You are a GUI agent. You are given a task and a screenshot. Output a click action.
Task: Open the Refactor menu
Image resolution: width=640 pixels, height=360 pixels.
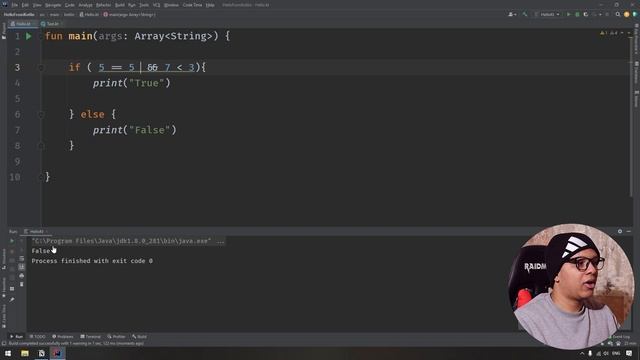[103, 5]
